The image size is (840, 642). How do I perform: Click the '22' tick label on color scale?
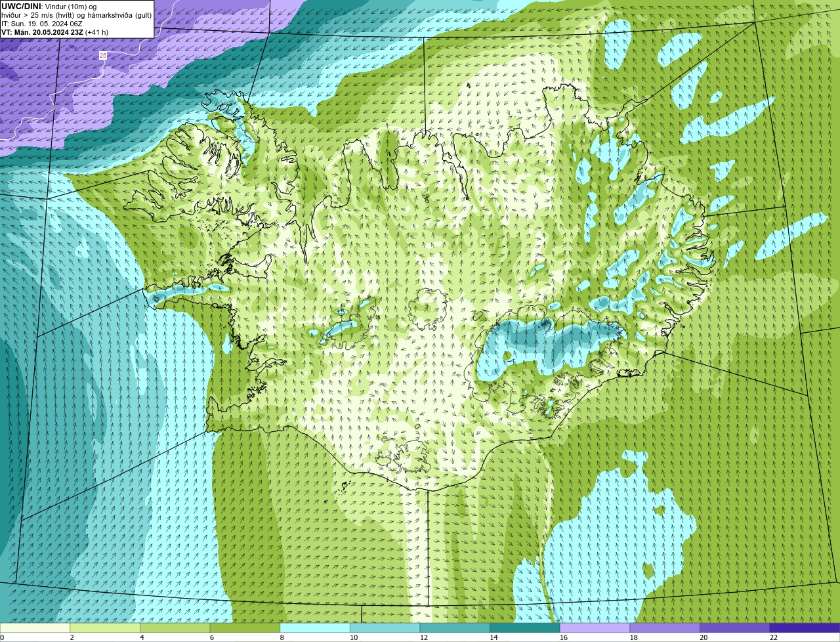click(774, 637)
